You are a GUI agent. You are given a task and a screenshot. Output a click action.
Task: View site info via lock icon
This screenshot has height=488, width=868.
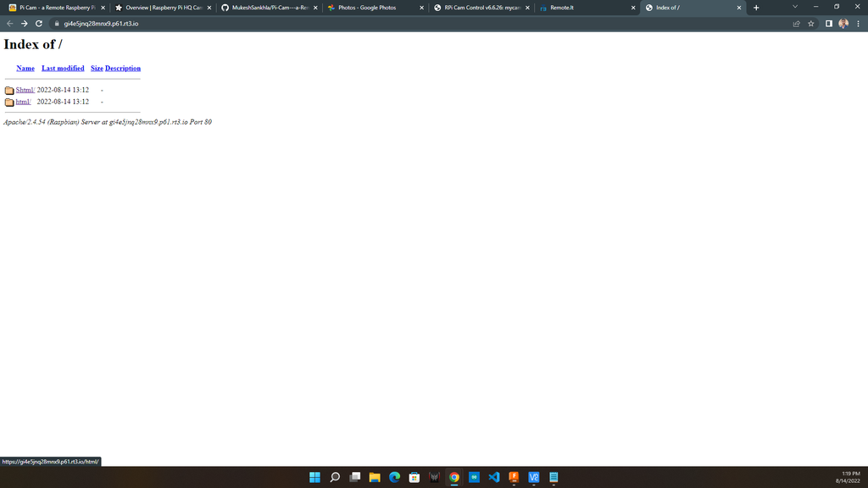coord(57,24)
